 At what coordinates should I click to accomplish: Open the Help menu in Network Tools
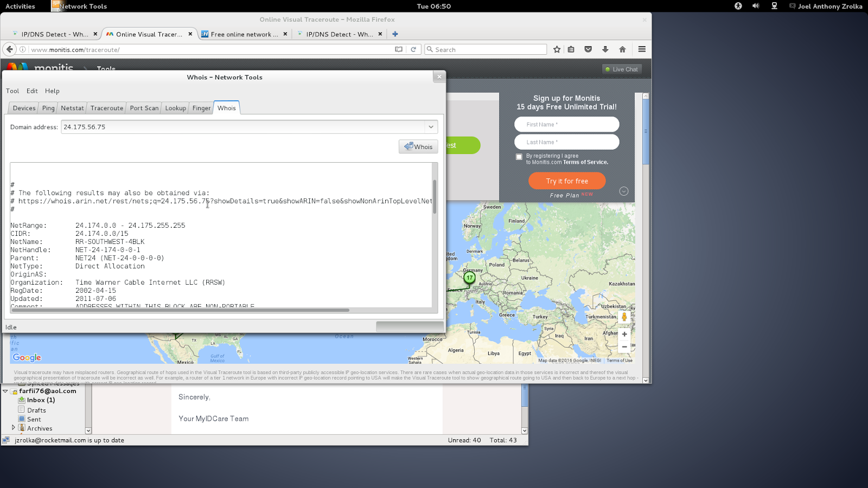[x=52, y=91]
